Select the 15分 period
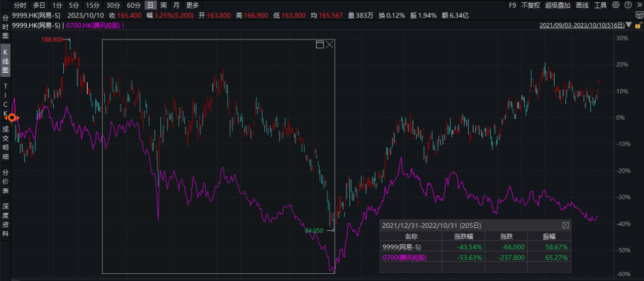Screen dimensions: 644x281 point(92,5)
